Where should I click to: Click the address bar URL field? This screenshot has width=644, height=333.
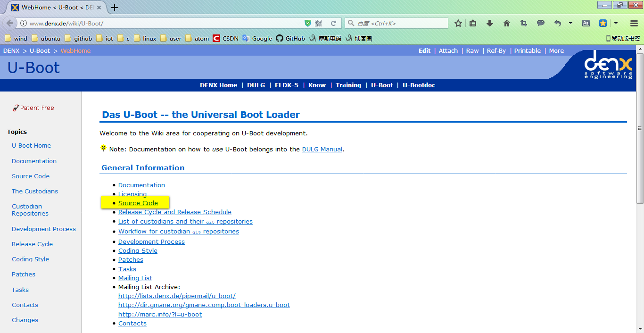(165, 23)
